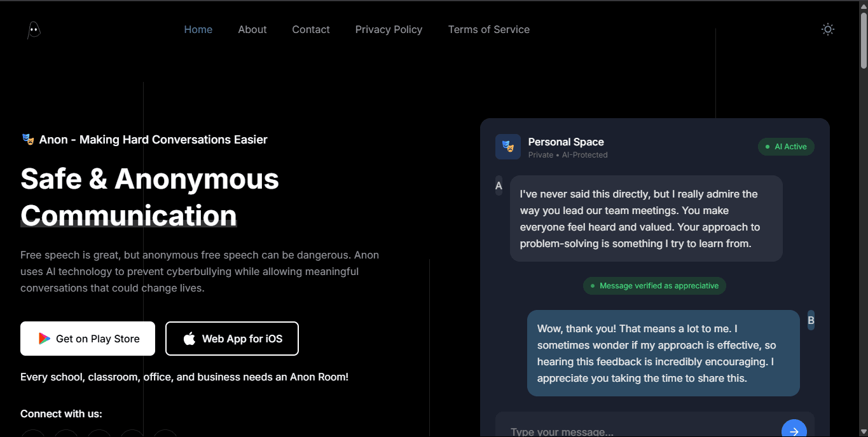This screenshot has width=868, height=437.
Task: Click Get on Play Store button
Action: 88,339
